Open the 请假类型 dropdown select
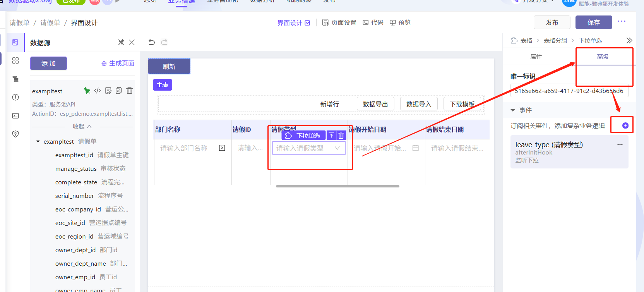This screenshot has width=644, height=292. tap(308, 148)
